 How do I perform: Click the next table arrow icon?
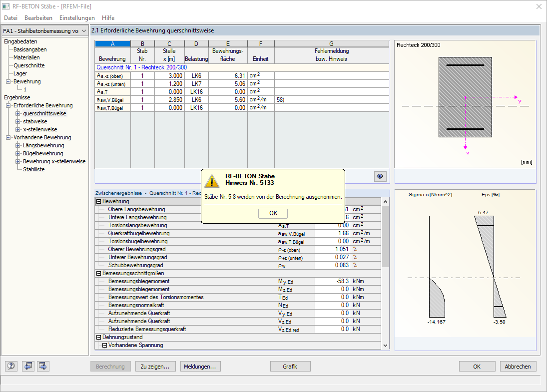tap(43, 366)
